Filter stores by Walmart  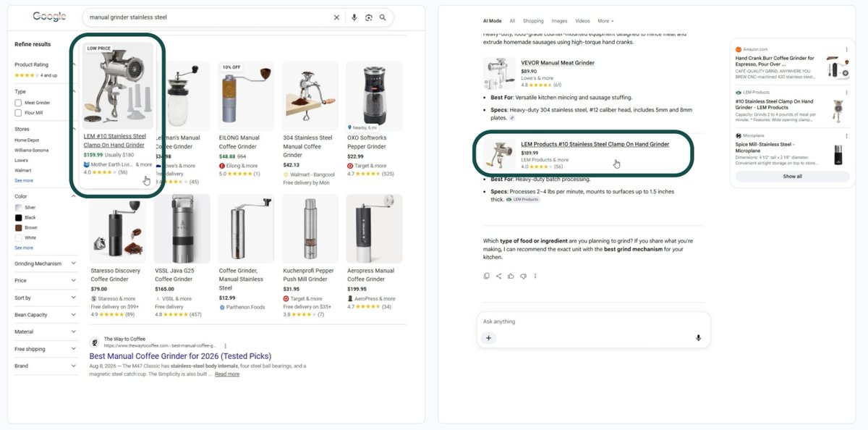coord(23,171)
